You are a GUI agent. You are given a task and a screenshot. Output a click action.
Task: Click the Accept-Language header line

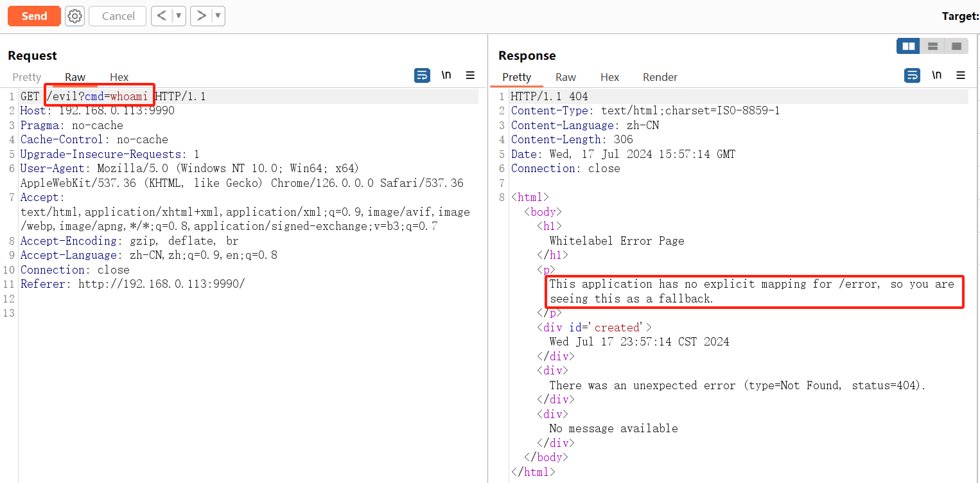point(149,255)
